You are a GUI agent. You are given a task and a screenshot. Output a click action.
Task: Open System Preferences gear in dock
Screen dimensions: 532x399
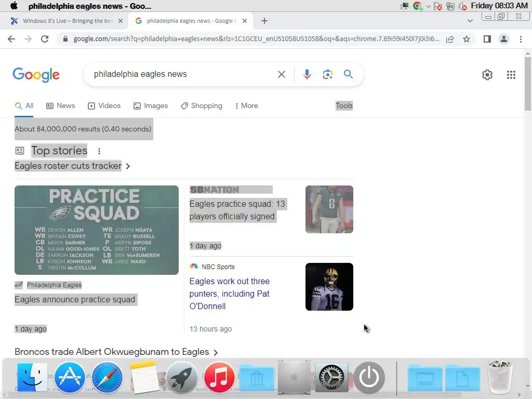331,377
